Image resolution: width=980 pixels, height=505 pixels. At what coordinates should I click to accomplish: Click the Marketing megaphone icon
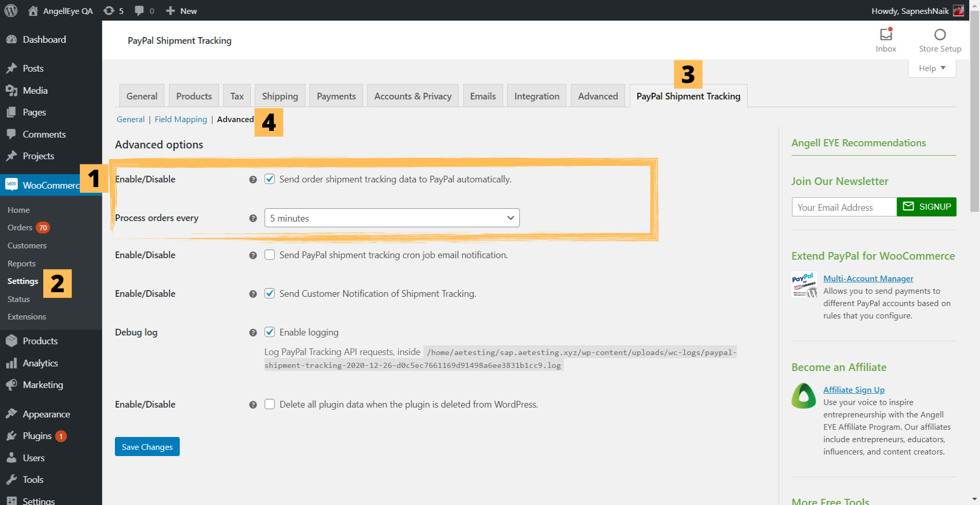pyautogui.click(x=11, y=385)
